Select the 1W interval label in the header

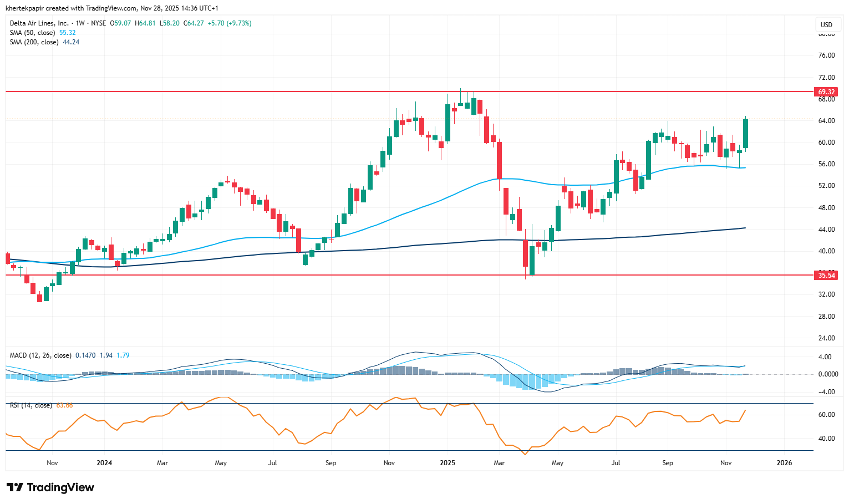pyautogui.click(x=80, y=23)
